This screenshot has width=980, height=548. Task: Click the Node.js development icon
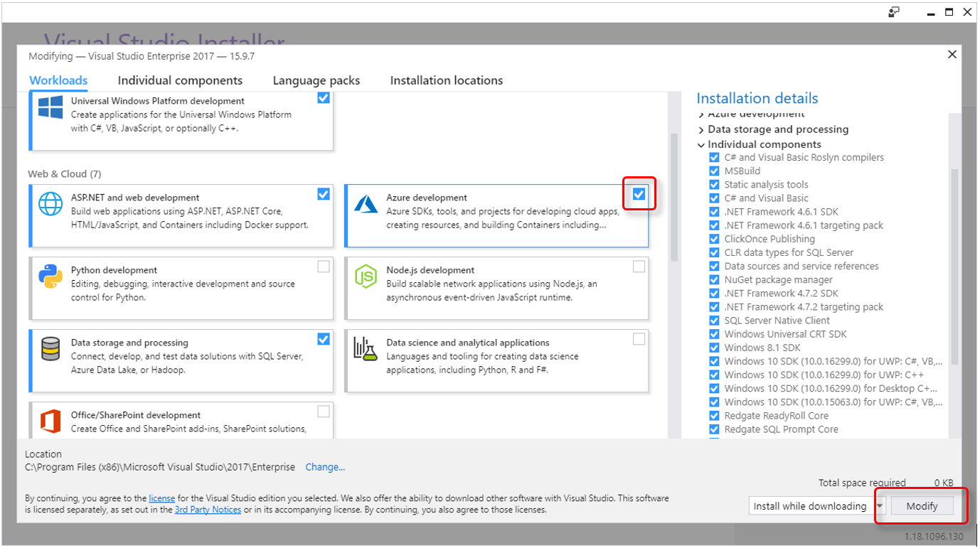366,276
